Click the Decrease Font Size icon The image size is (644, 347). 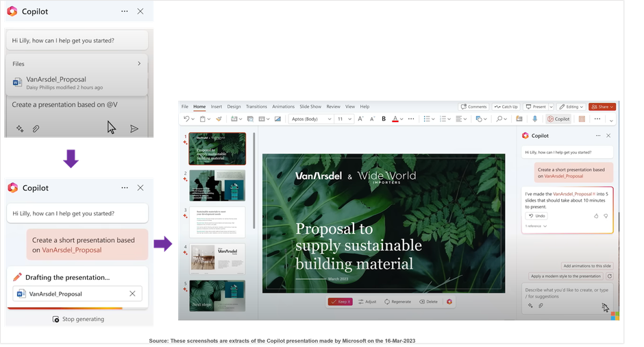pos(372,119)
